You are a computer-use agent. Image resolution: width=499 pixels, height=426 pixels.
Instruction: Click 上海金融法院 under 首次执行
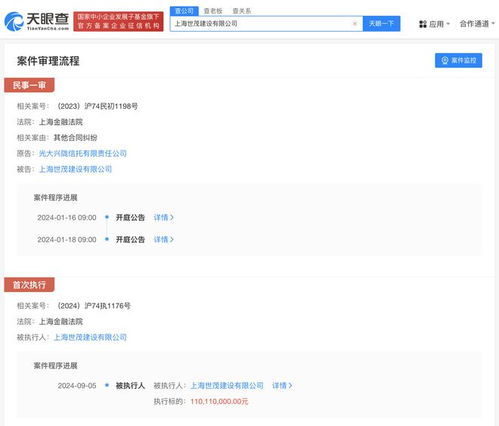pyautogui.click(x=61, y=322)
